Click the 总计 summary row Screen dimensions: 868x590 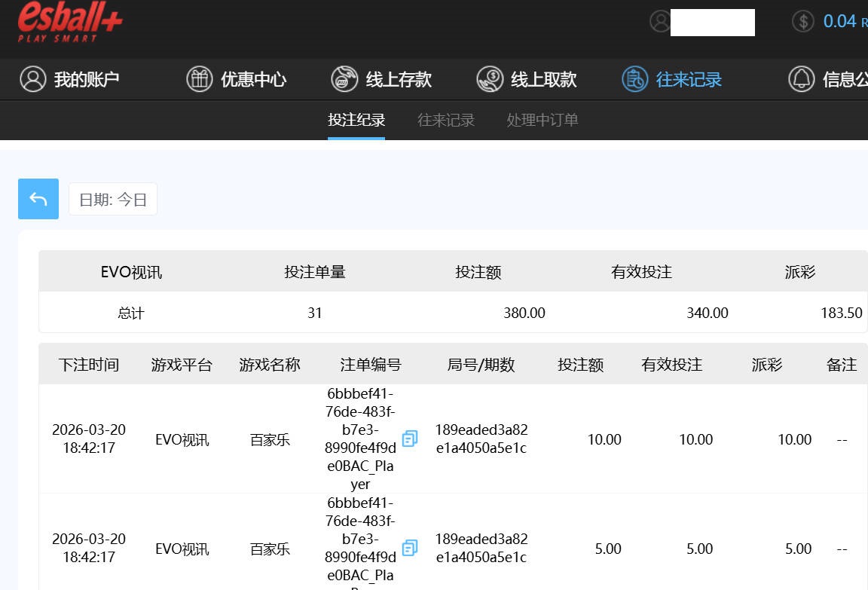(x=130, y=313)
